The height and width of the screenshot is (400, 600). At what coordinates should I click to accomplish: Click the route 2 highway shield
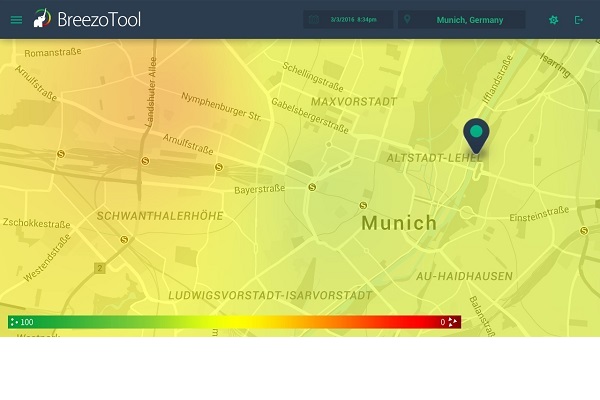(100, 268)
